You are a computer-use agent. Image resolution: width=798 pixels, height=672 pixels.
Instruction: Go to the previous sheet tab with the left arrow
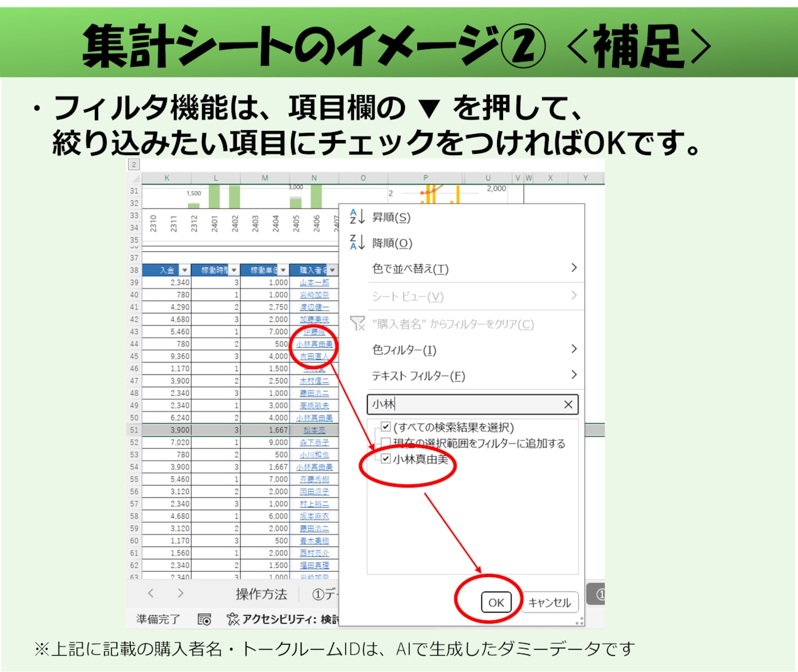pyautogui.click(x=151, y=593)
